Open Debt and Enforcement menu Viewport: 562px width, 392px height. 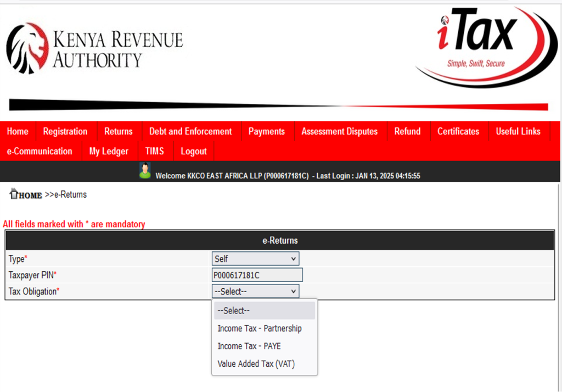click(190, 131)
